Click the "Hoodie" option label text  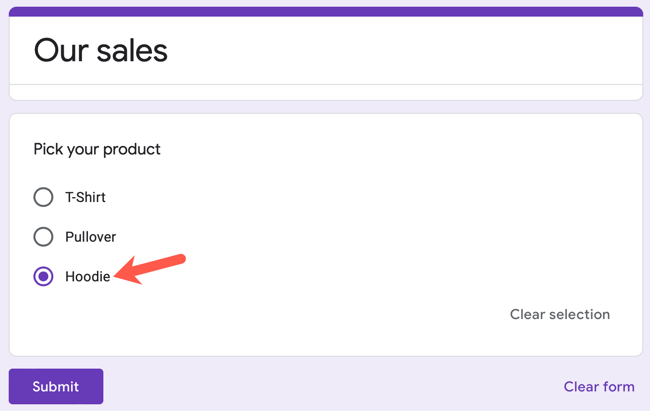[x=88, y=276]
